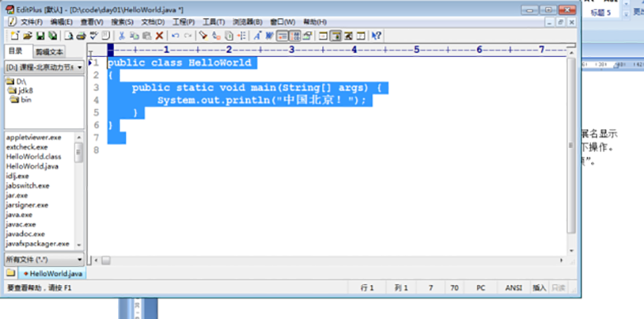Open Print Preview from toolbar

69,36
